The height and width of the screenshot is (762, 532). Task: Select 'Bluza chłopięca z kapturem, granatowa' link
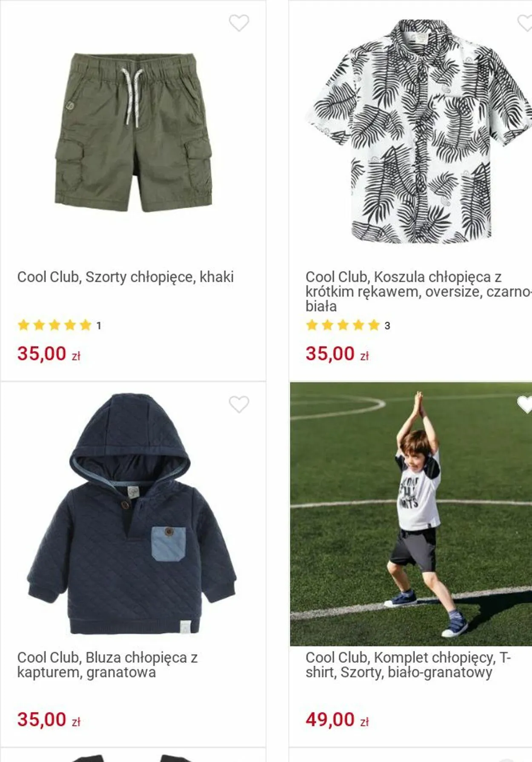tap(107, 665)
